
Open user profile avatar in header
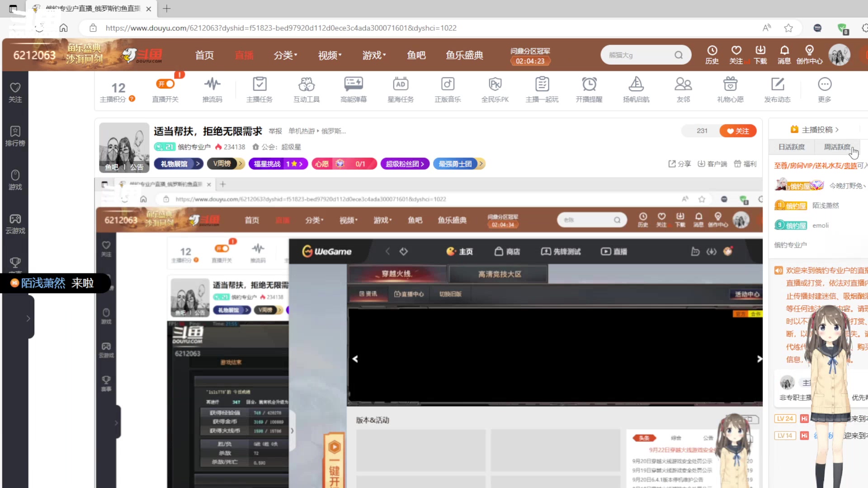pos(840,55)
